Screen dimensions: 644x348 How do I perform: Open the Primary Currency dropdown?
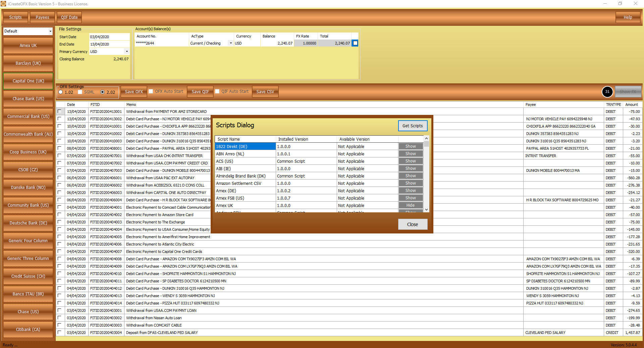tap(126, 51)
